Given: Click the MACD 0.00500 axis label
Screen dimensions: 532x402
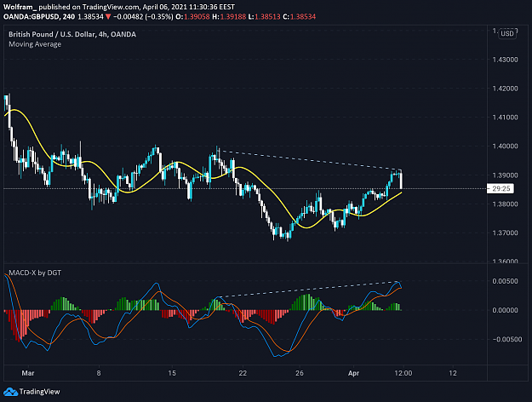Looking at the screenshot, I should (506, 281).
